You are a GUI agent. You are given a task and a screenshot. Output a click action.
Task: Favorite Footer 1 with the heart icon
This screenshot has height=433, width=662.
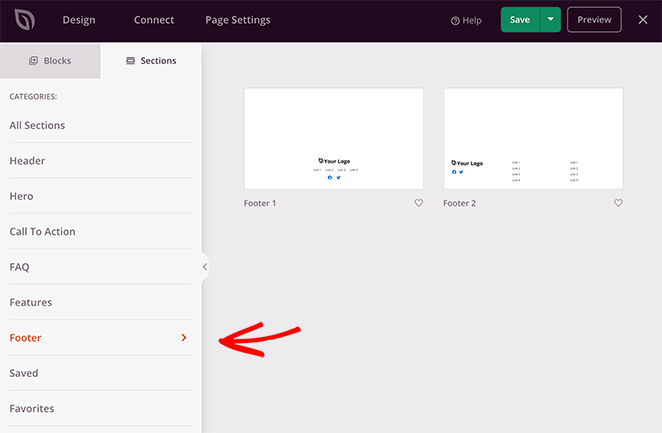pos(418,203)
